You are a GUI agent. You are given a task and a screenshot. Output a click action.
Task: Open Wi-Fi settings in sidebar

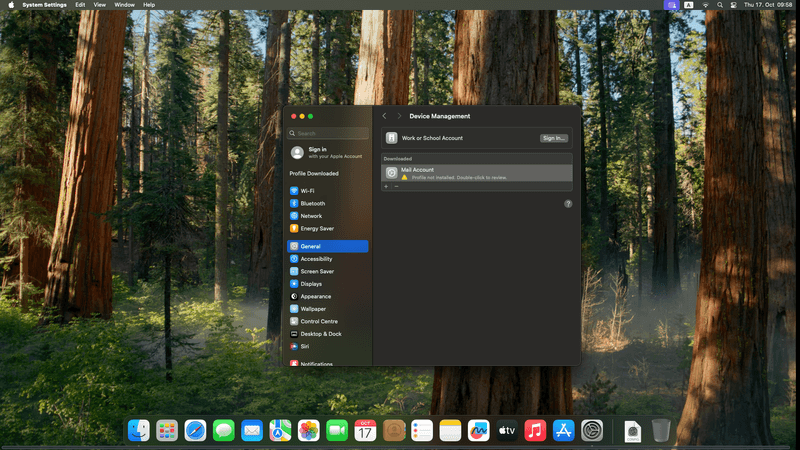308,191
